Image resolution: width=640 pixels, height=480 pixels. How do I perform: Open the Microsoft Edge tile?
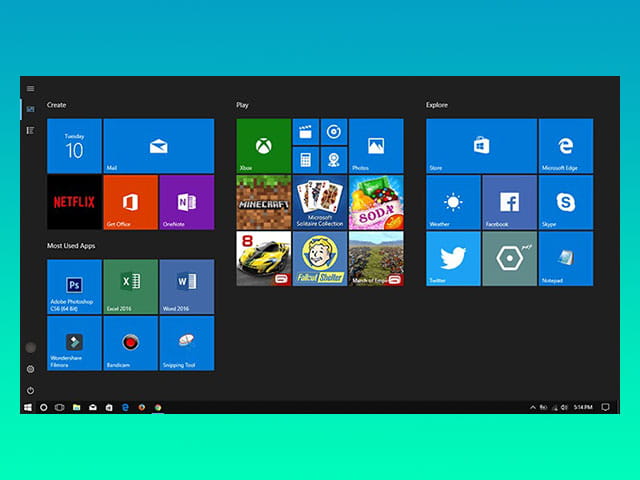566,146
